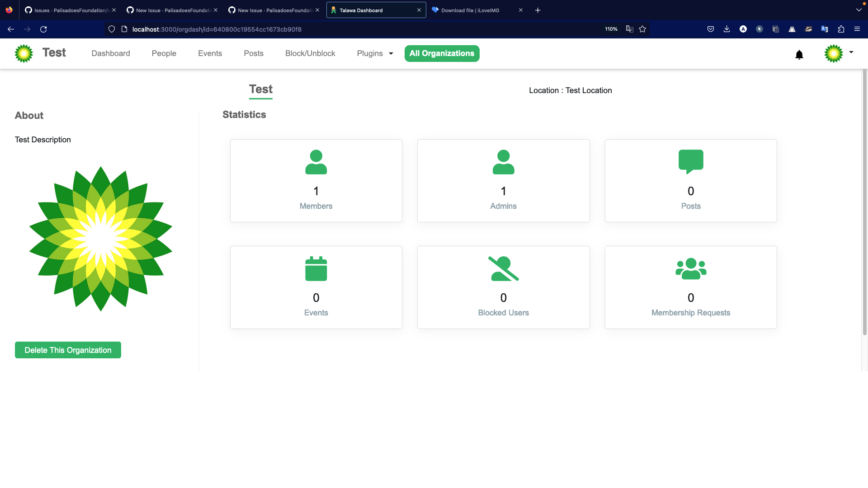
Task: Reload the page with the refresh icon
Action: 43,29
